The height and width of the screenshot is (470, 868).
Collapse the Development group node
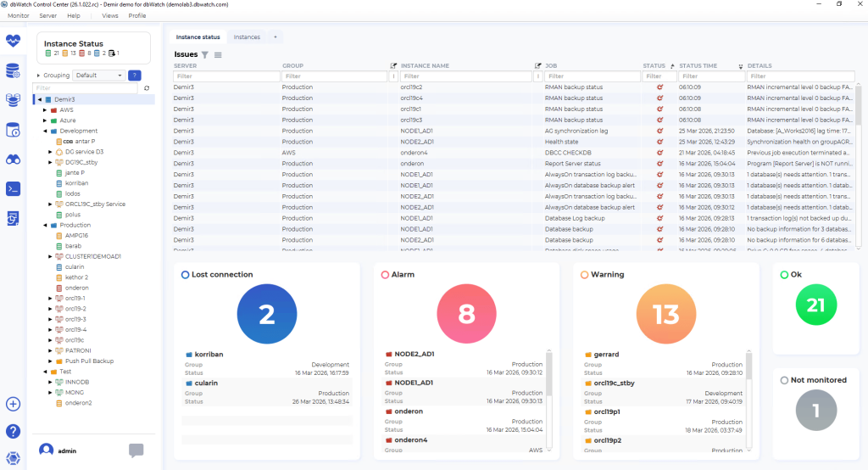[45, 131]
